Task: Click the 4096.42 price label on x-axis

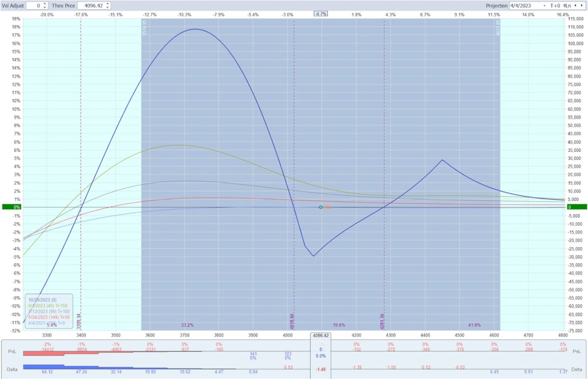Action: (x=321, y=335)
